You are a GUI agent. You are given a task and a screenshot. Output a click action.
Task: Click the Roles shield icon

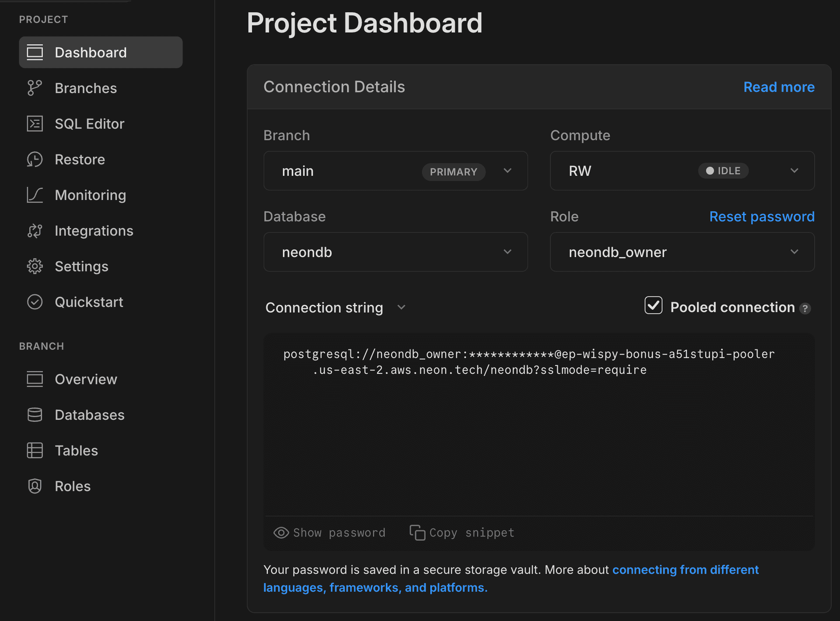point(35,486)
